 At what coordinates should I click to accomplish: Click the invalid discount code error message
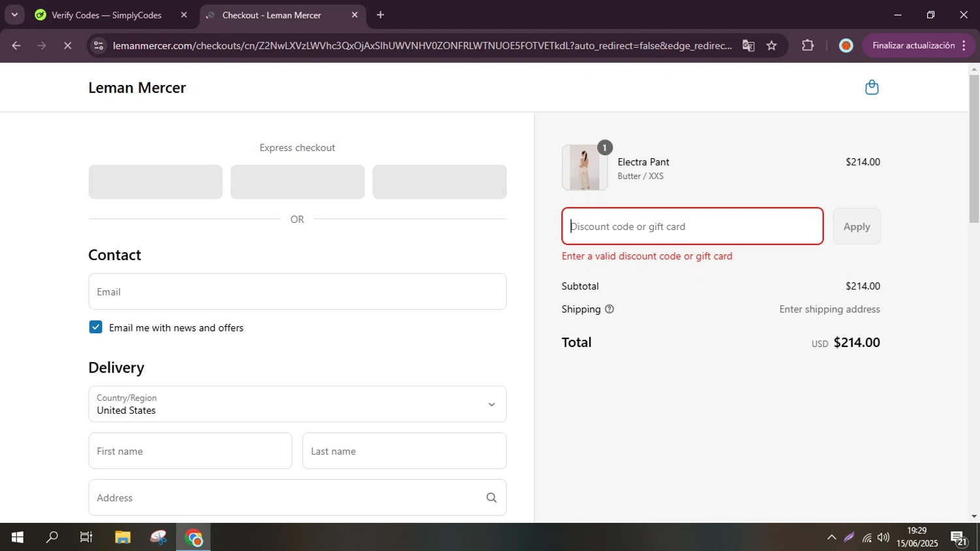[x=647, y=256]
